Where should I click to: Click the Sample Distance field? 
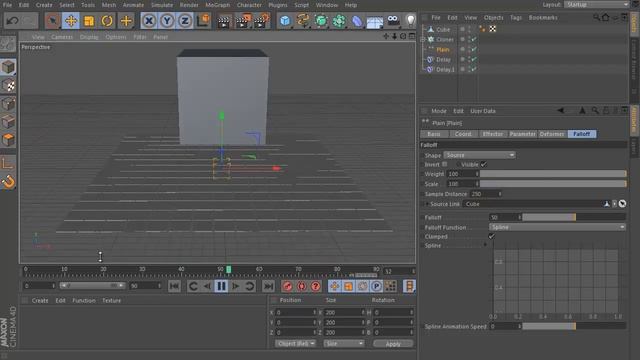[485, 194]
